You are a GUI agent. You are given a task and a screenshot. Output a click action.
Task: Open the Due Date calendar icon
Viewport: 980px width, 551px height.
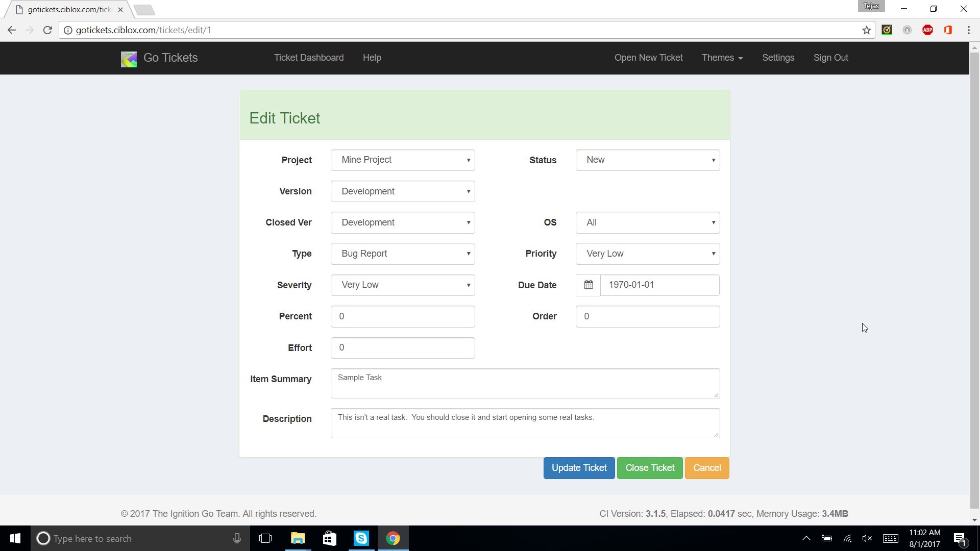589,285
